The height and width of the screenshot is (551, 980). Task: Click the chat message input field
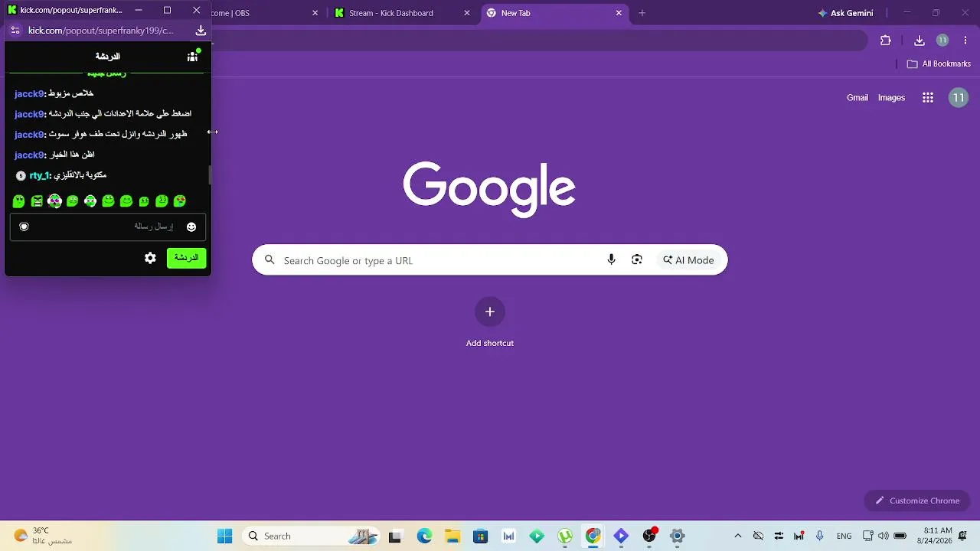pos(107,227)
